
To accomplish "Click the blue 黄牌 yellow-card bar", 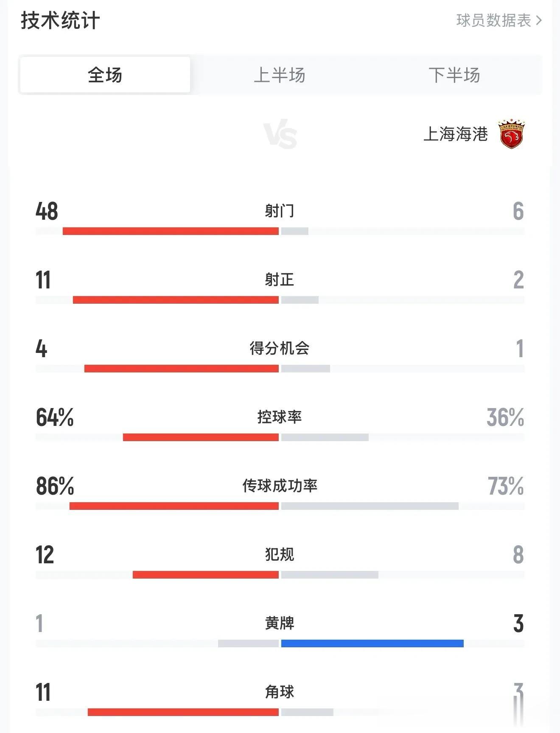I will click(372, 643).
